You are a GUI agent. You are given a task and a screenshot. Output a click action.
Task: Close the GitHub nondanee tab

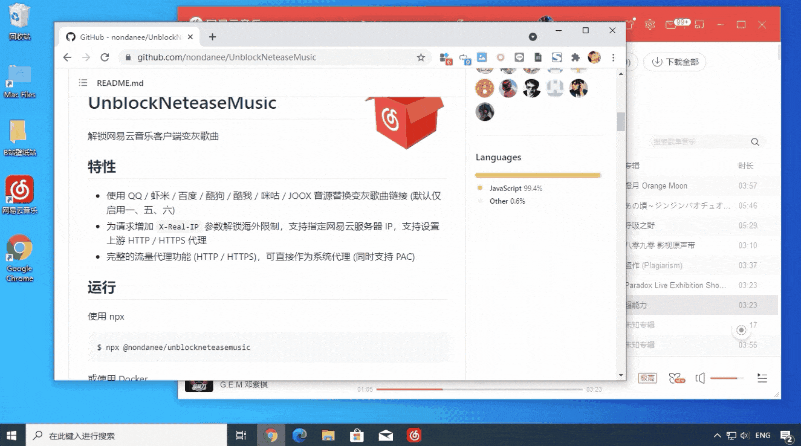[x=190, y=37]
